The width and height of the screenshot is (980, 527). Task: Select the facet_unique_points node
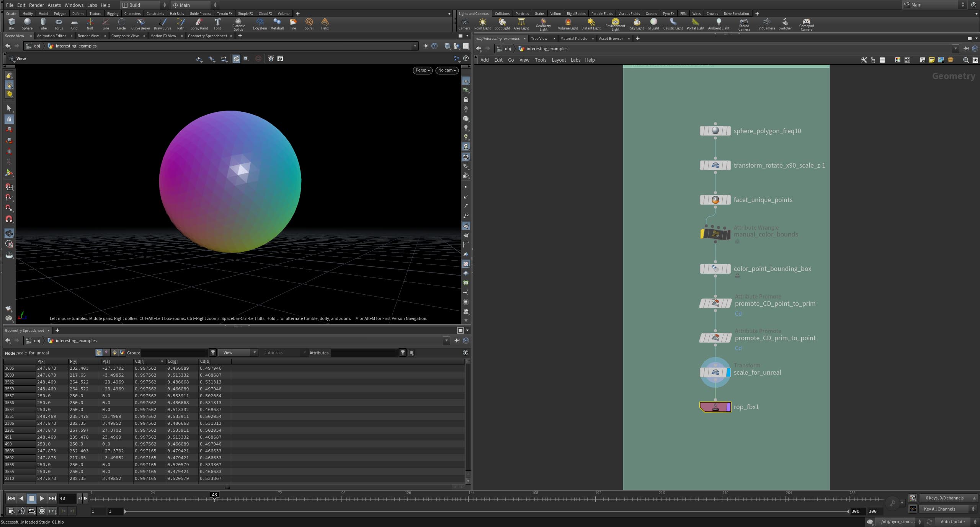click(x=715, y=200)
